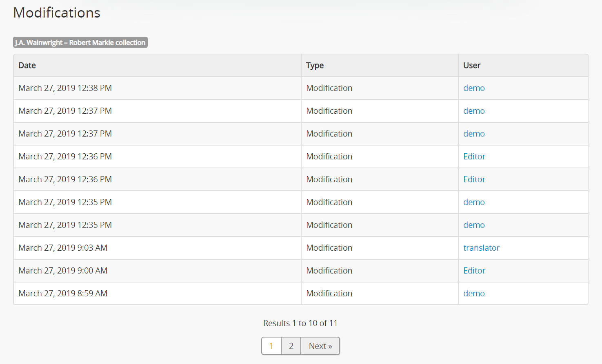The width and height of the screenshot is (602, 364).
Task: Click the User column header
Action: pos(471,65)
